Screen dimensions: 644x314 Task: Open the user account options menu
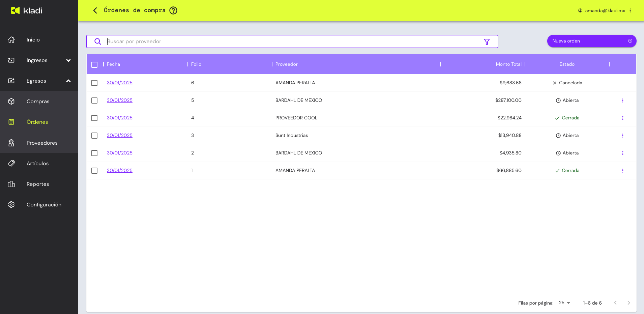click(630, 10)
